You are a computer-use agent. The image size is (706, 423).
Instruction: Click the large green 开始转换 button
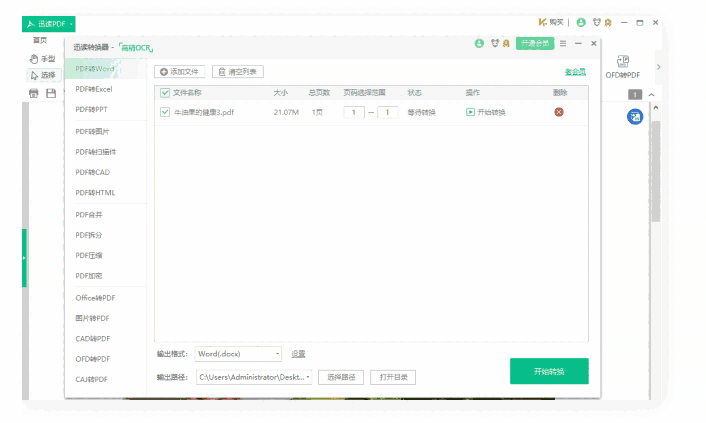549,371
